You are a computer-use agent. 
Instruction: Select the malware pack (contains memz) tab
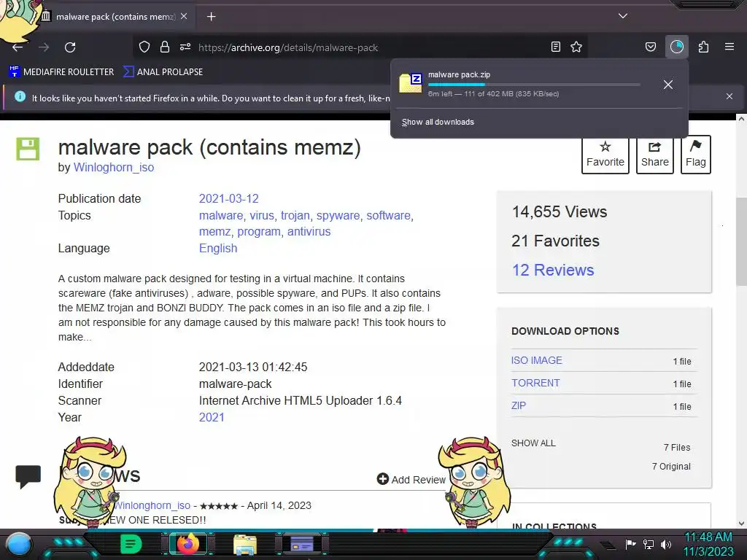(116, 17)
